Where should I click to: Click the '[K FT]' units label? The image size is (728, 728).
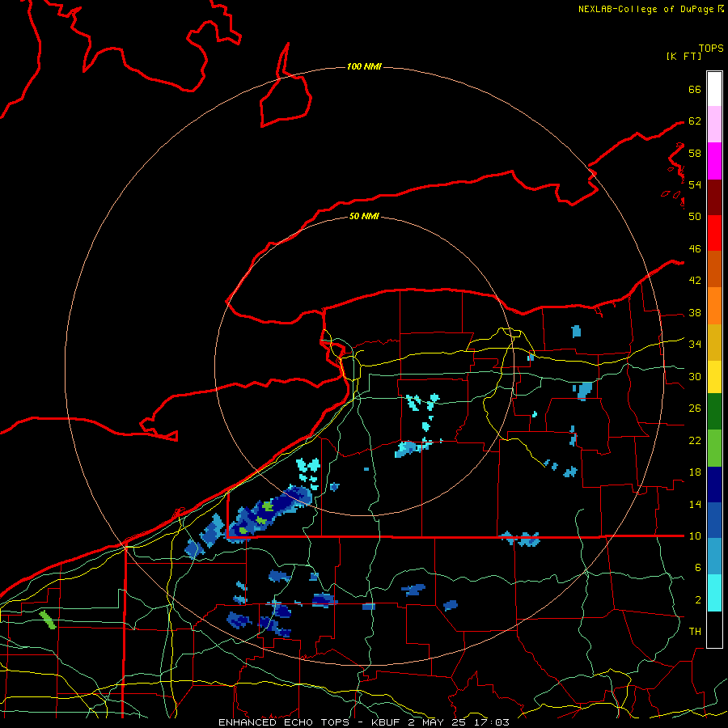pyautogui.click(x=684, y=56)
